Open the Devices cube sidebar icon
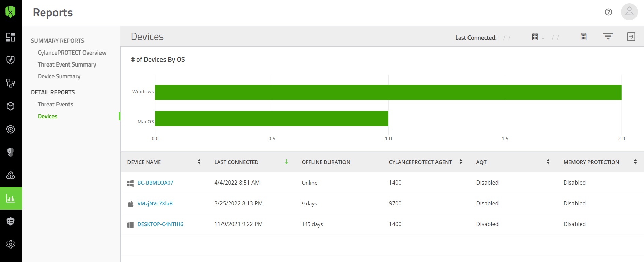 (11, 106)
